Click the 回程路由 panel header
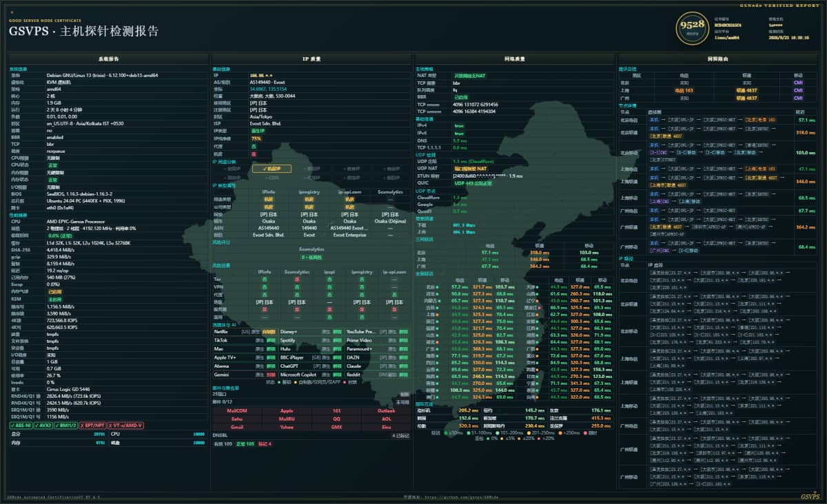This screenshot has width=827, height=504. (x=717, y=59)
